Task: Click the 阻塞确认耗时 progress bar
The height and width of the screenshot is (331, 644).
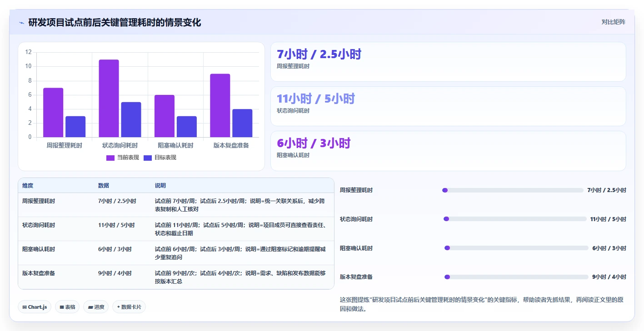Action: (516, 248)
